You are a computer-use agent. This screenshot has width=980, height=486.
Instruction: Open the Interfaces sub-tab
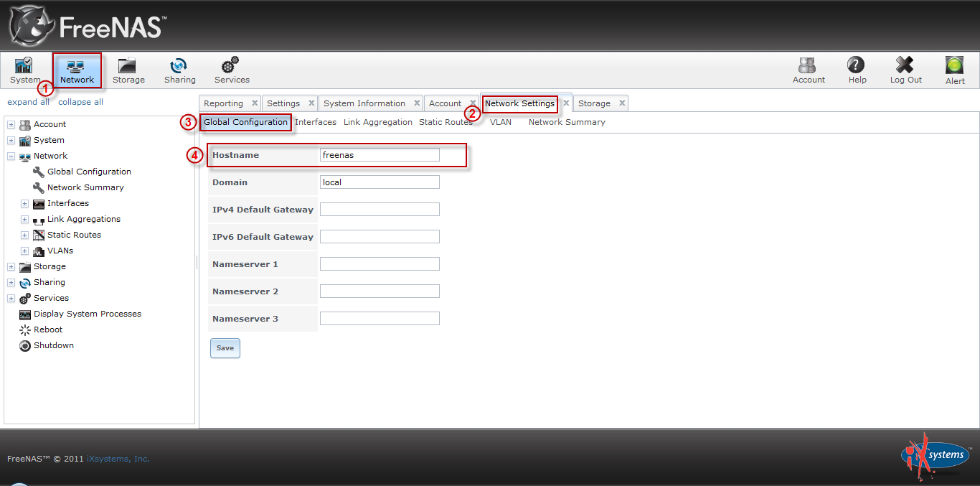tap(316, 122)
